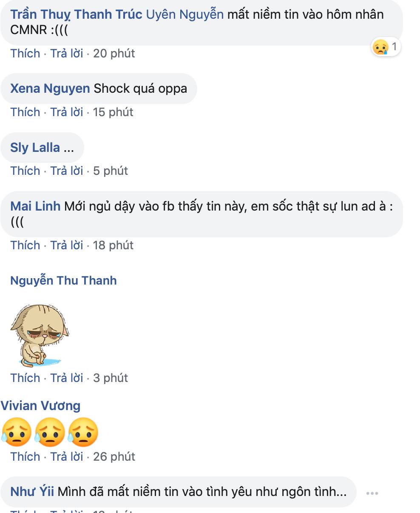420x513 pixels.
Task: Open the three-dot options on Như Ýii's comment
Action: (x=372, y=493)
